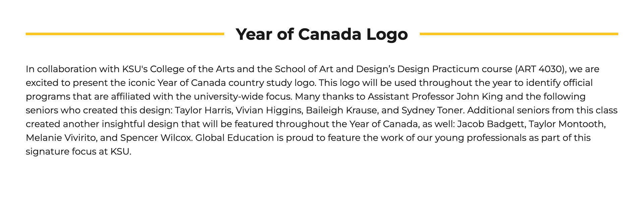Click "signature focus at KSU." final line
The height and width of the screenshot is (205, 644).
point(78,152)
